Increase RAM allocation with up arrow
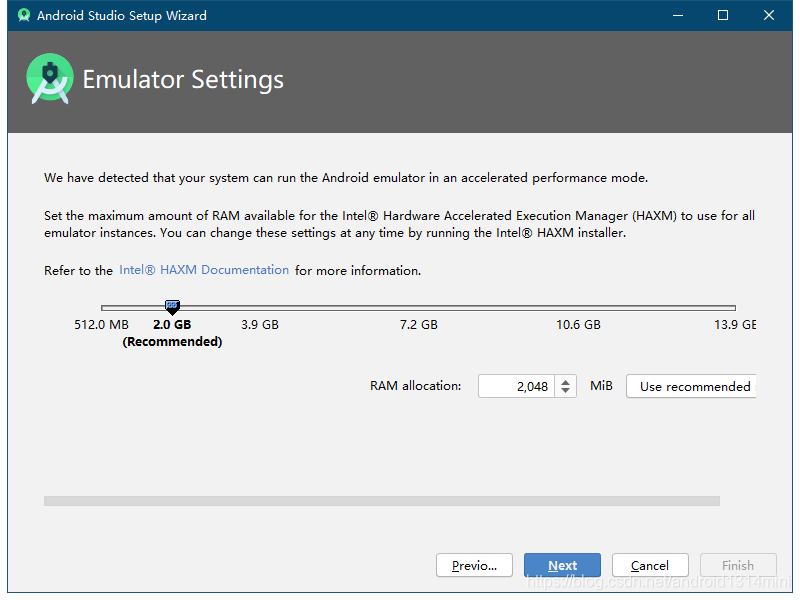Viewport: 800px width, 600px height. [x=565, y=382]
